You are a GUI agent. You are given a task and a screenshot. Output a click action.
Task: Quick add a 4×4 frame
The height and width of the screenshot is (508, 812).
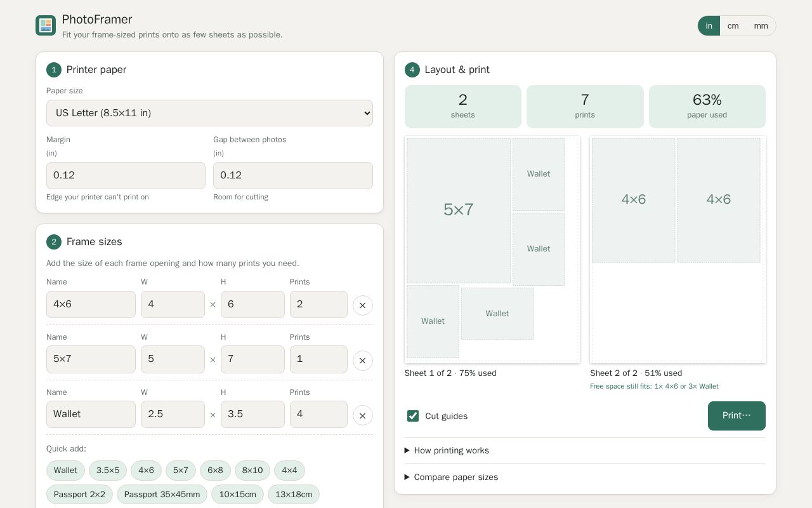(x=289, y=471)
